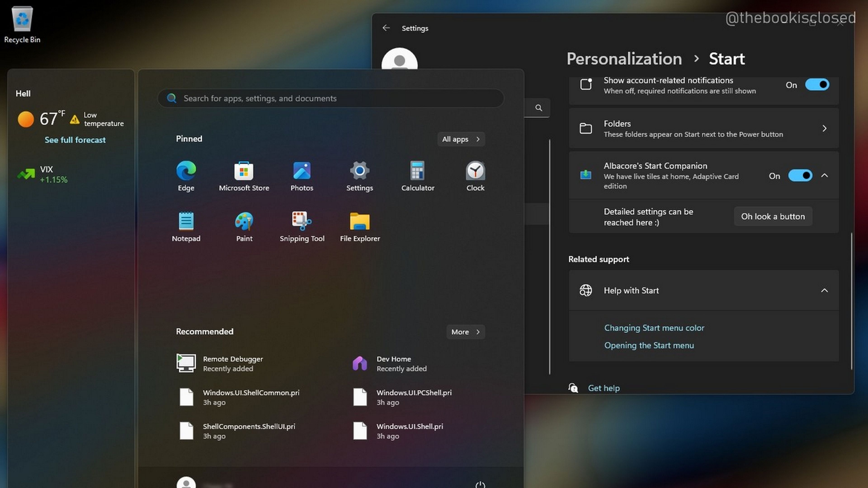
Task: Click the 67°F temperature reading
Action: 52,119
